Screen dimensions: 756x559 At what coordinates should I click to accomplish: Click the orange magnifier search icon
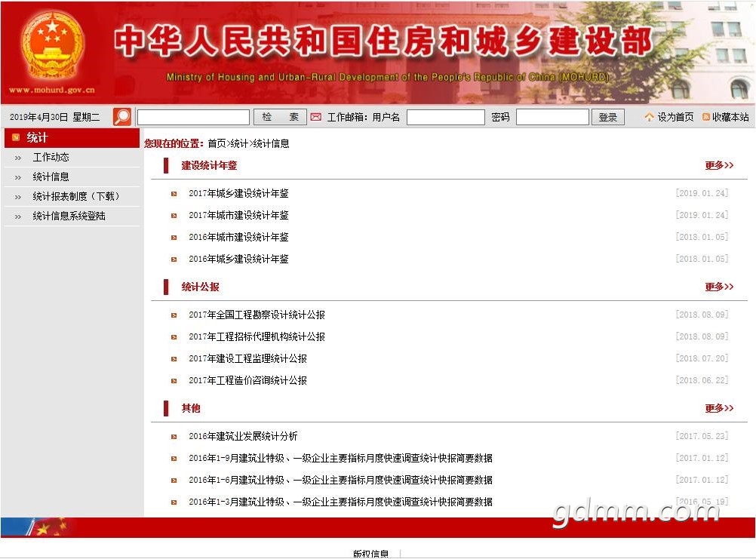pyautogui.click(x=122, y=117)
